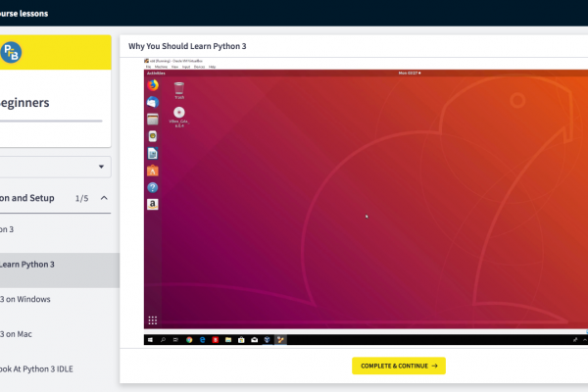Viewport: 588px width, 392px height.
Task: Open the Machine menu in VirtualBox
Action: click(x=161, y=67)
